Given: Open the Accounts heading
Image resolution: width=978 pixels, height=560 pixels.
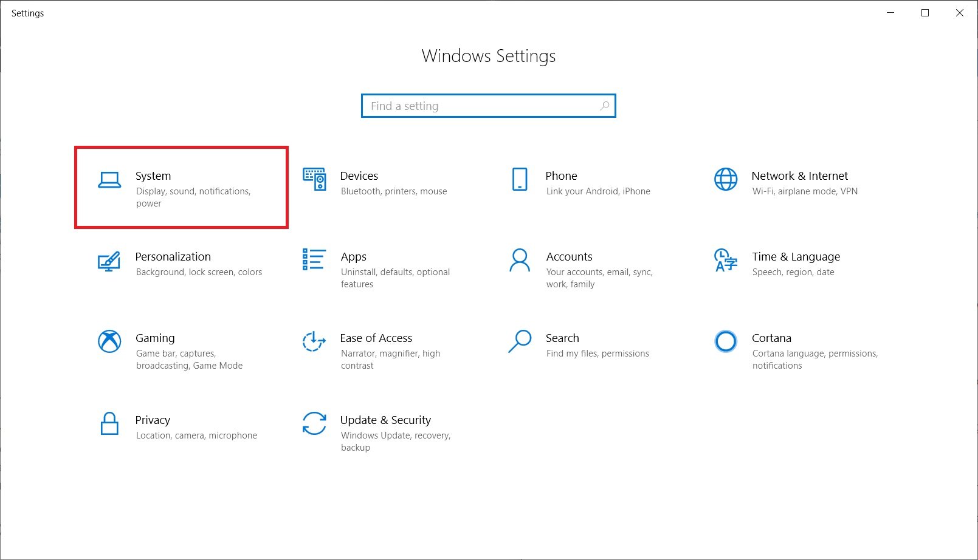Looking at the screenshot, I should (x=569, y=257).
